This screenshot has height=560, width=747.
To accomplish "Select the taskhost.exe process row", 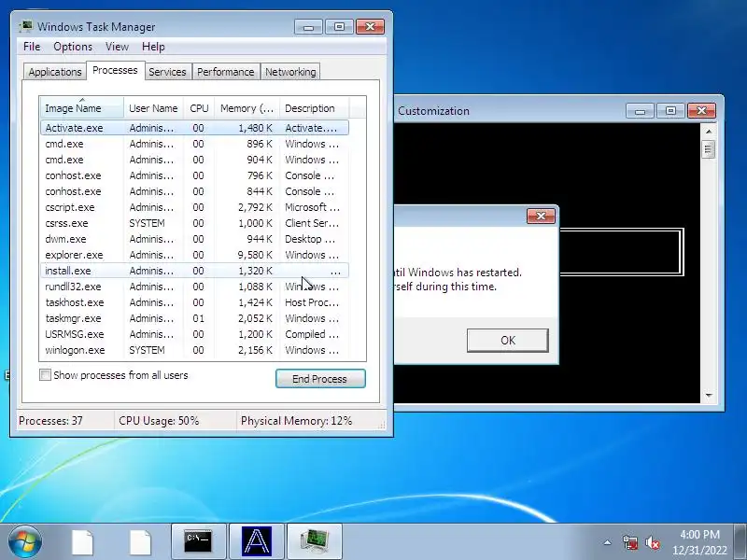I will point(195,302).
